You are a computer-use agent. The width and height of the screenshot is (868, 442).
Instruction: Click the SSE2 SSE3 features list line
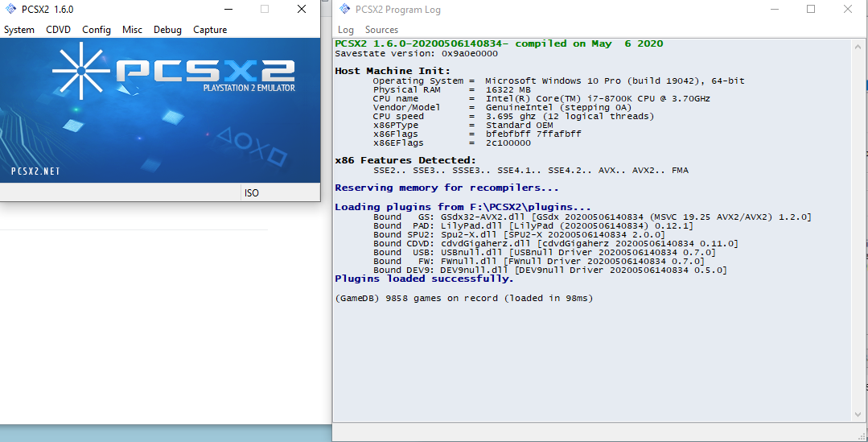530,171
